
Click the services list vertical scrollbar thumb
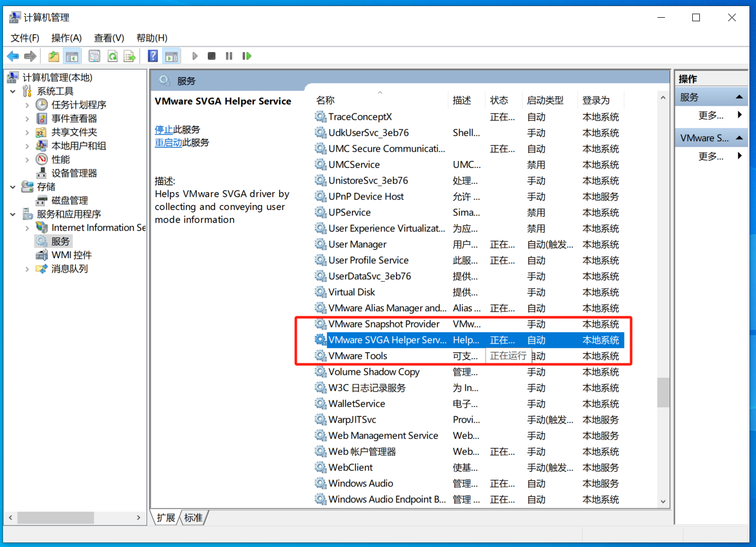tap(663, 393)
